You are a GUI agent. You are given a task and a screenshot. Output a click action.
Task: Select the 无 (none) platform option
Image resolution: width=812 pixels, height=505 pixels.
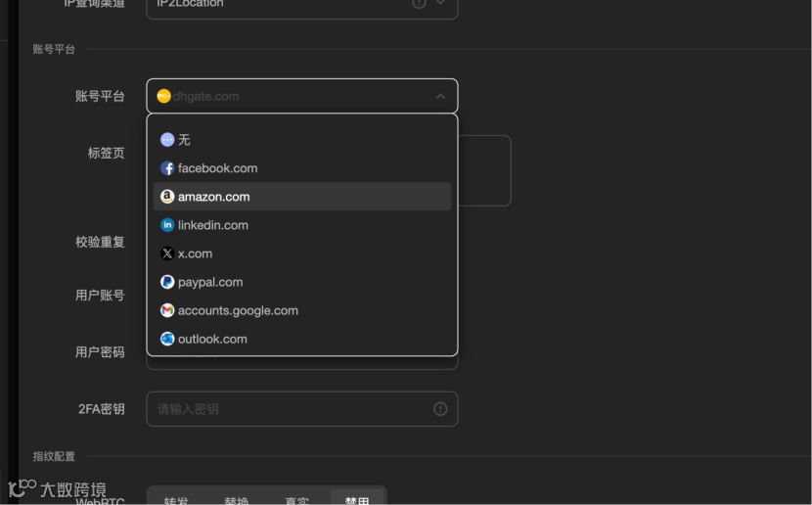tap(302, 140)
